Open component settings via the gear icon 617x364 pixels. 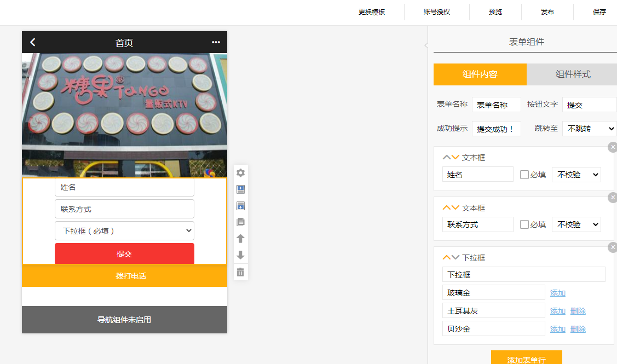pos(240,173)
